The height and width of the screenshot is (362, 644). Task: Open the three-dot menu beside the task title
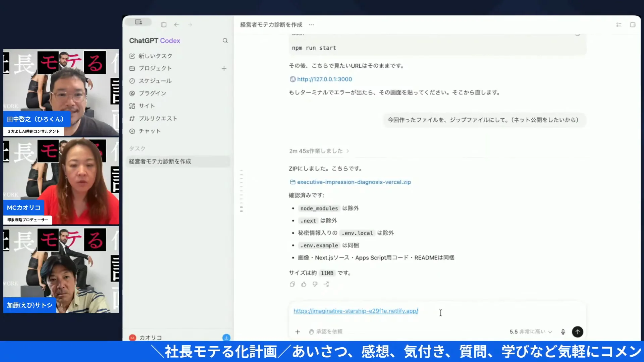tap(311, 25)
